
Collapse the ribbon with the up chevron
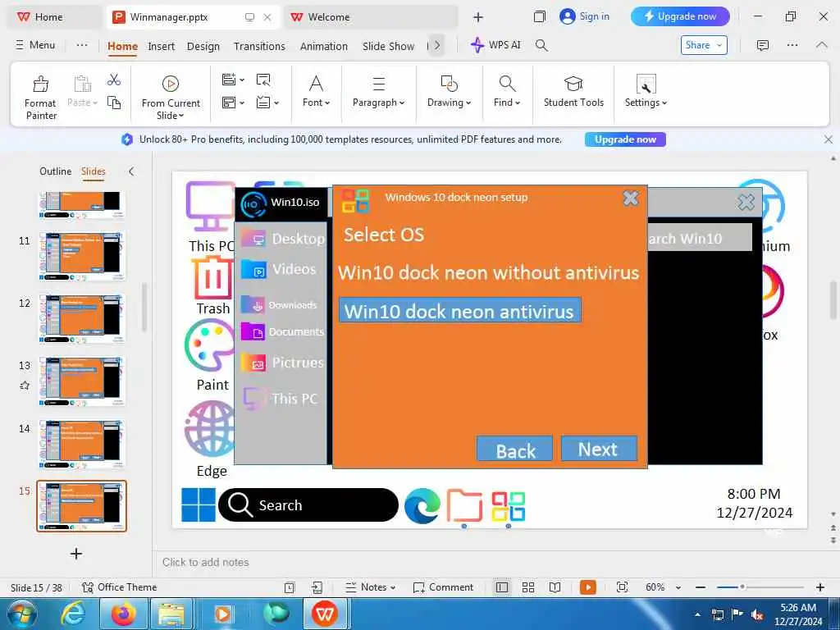[x=821, y=45]
